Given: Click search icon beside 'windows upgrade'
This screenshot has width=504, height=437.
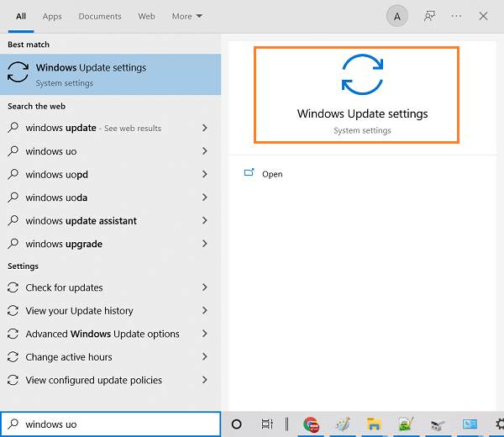Looking at the screenshot, I should point(13,244).
